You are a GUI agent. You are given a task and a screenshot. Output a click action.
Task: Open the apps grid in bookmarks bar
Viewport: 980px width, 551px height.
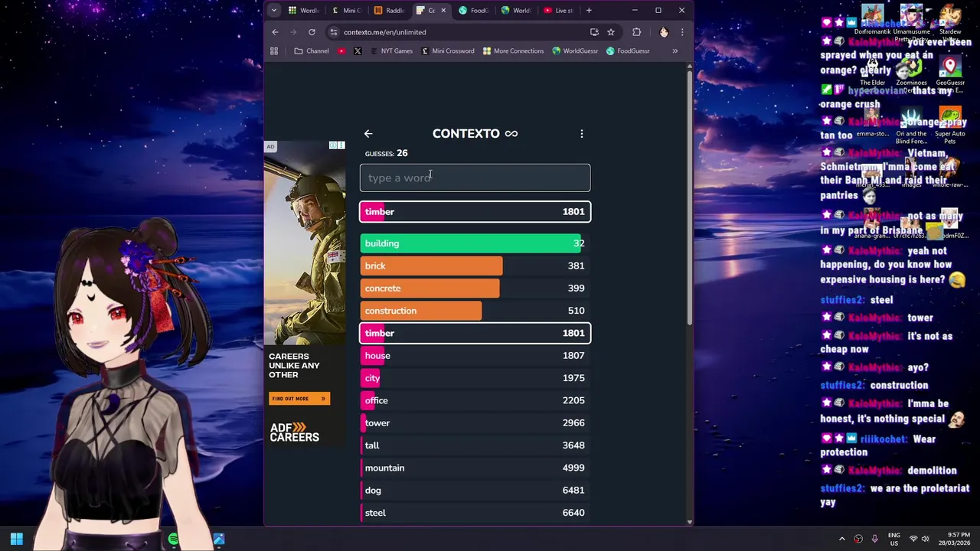[x=274, y=51]
